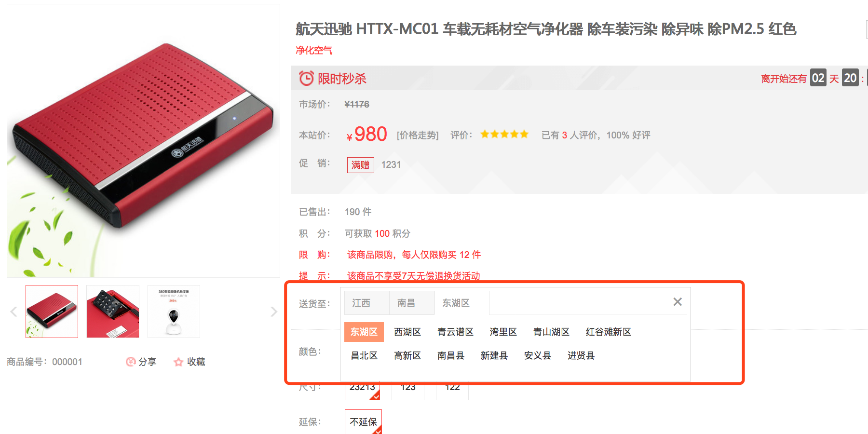The image size is (868, 434).
Task: Pick 进贤县 as delivery area
Action: click(x=581, y=355)
